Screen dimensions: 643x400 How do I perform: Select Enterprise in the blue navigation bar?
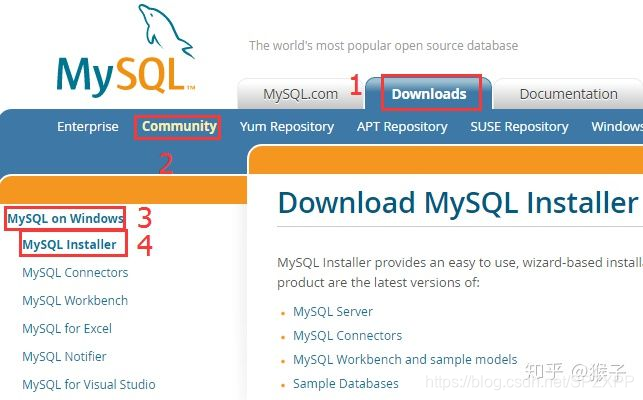pyautogui.click(x=88, y=126)
